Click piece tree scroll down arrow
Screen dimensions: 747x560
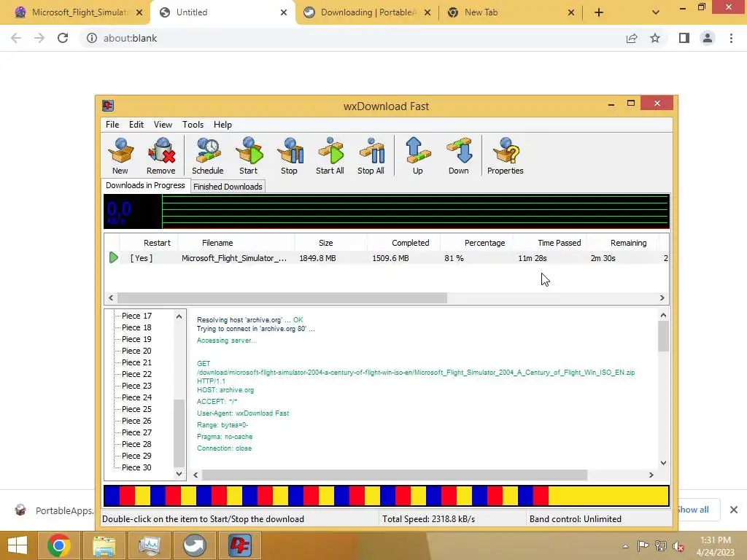[179, 474]
